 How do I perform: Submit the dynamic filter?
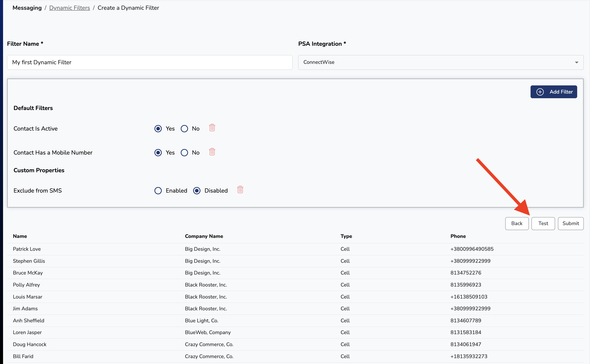point(570,223)
